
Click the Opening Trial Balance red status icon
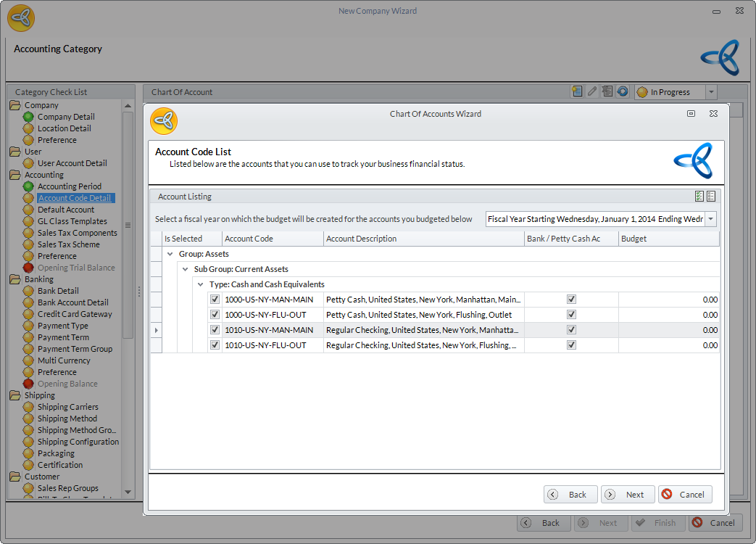[x=28, y=268]
